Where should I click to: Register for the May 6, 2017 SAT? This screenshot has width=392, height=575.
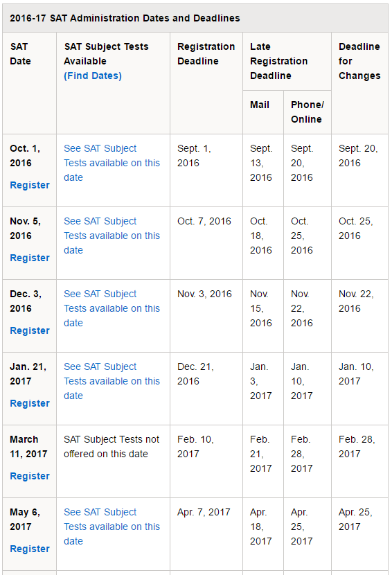[30, 549]
